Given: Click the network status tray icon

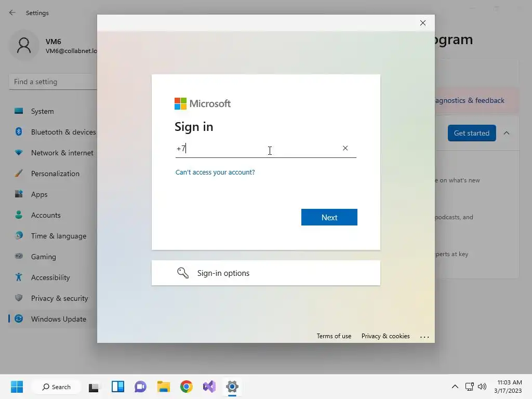Looking at the screenshot, I should (x=470, y=387).
